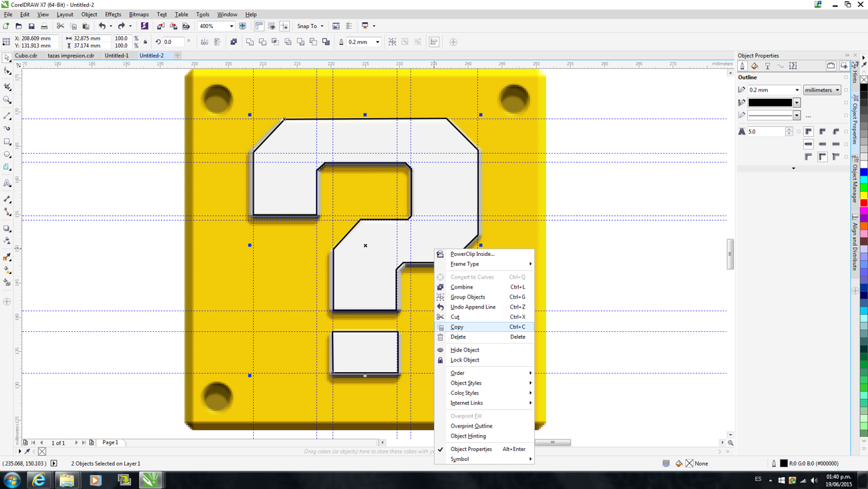Click the Save icon in the standard toolbar
This screenshot has height=489, width=868.
31,26
